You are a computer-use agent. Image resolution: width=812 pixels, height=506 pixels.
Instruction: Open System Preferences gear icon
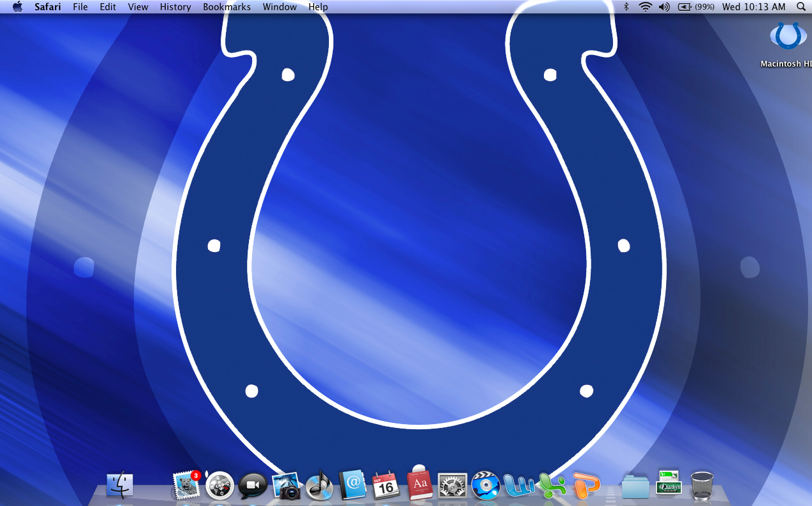pyautogui.click(x=452, y=486)
